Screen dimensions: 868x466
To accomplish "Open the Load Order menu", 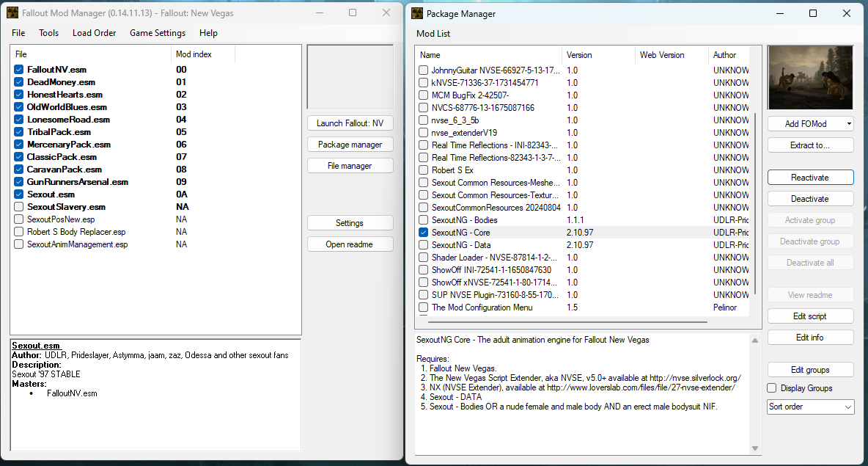I will coord(94,33).
